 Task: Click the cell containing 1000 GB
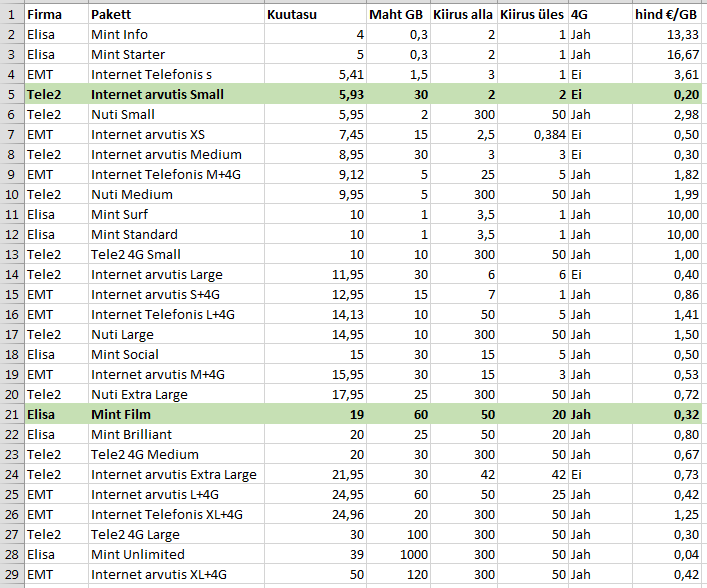398,555
